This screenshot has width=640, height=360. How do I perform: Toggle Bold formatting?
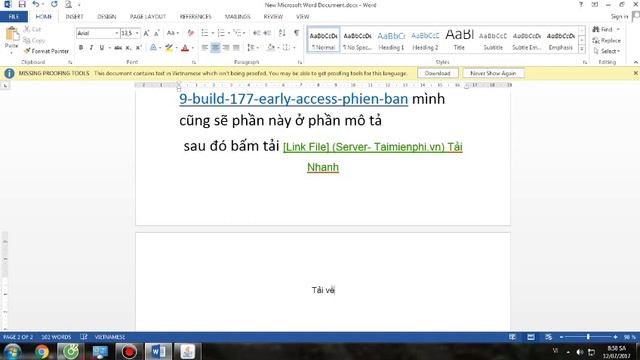(x=81, y=48)
